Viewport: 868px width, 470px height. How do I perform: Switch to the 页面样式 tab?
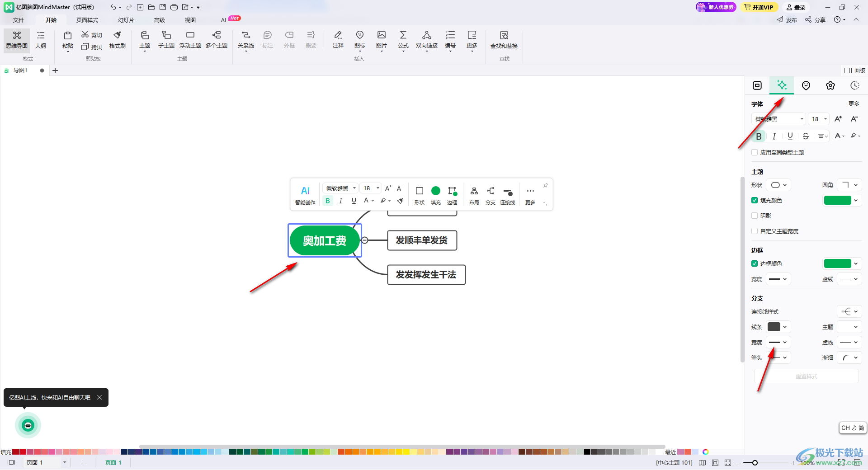87,20
